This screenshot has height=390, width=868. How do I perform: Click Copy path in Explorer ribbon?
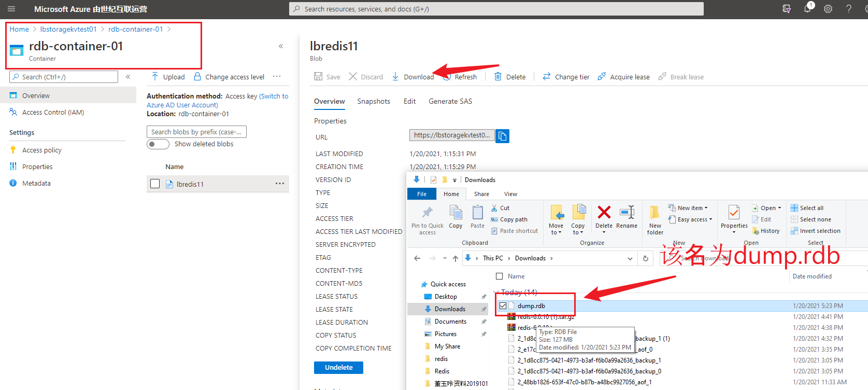click(509, 219)
